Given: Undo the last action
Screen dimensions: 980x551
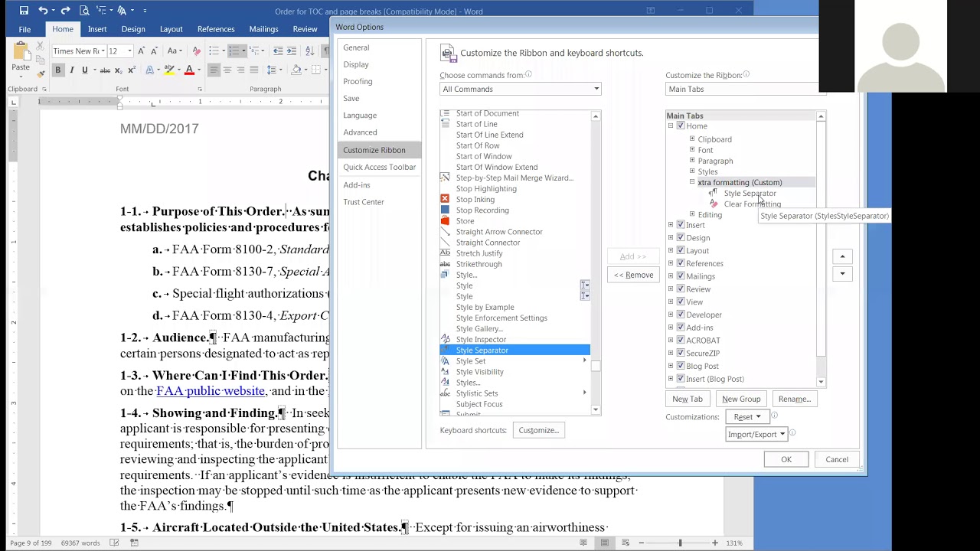Looking at the screenshot, I should coord(43,11).
